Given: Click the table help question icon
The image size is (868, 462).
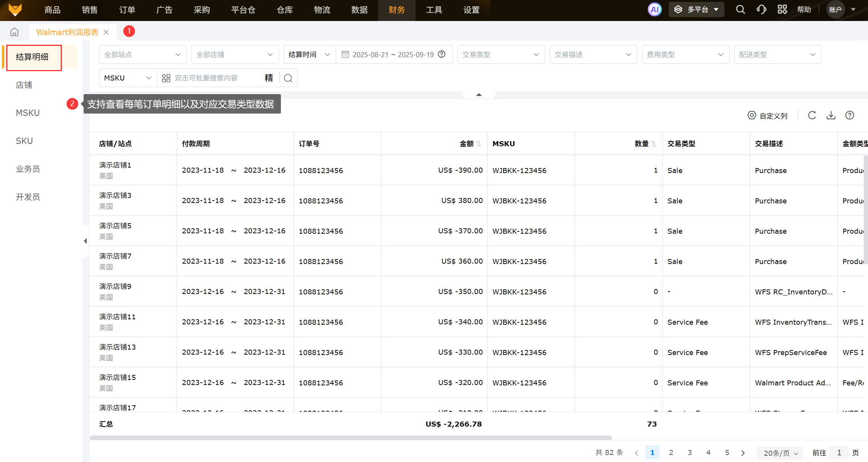Looking at the screenshot, I should 850,115.
